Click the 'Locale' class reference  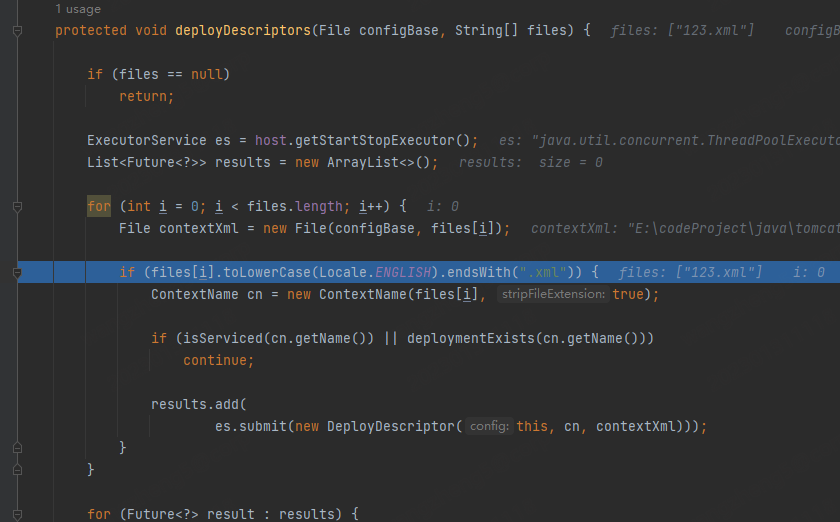click(343, 272)
